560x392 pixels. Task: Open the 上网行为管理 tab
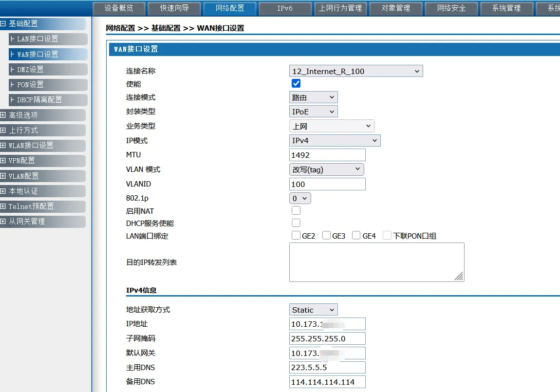click(x=340, y=8)
